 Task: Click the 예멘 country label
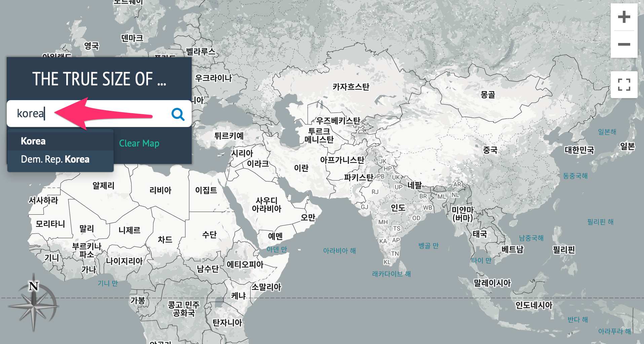click(275, 236)
